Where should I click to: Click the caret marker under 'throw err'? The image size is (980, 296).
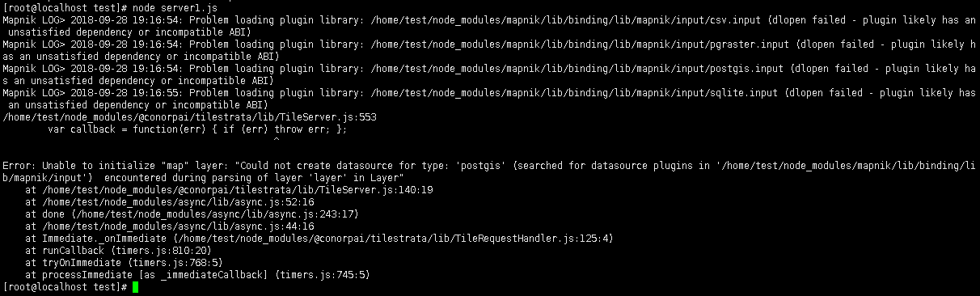pyautogui.click(x=277, y=141)
